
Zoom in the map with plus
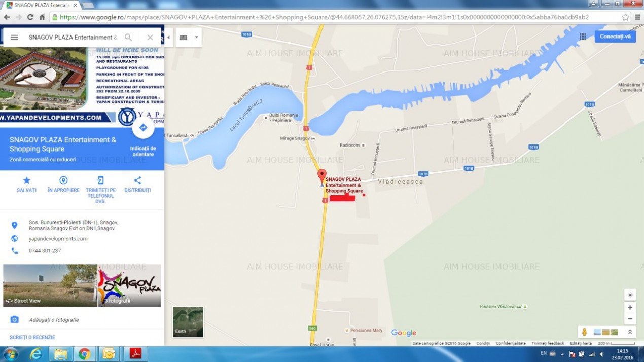point(630,308)
